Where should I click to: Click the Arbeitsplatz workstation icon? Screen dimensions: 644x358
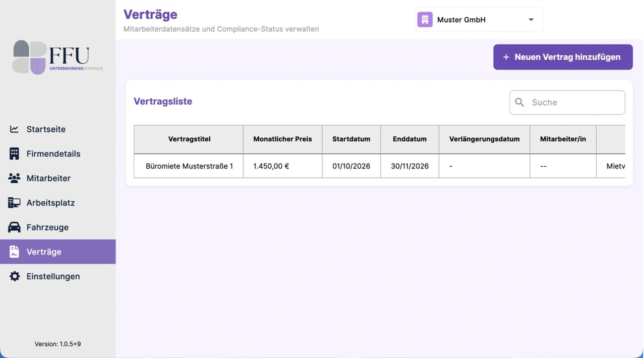[14, 203]
